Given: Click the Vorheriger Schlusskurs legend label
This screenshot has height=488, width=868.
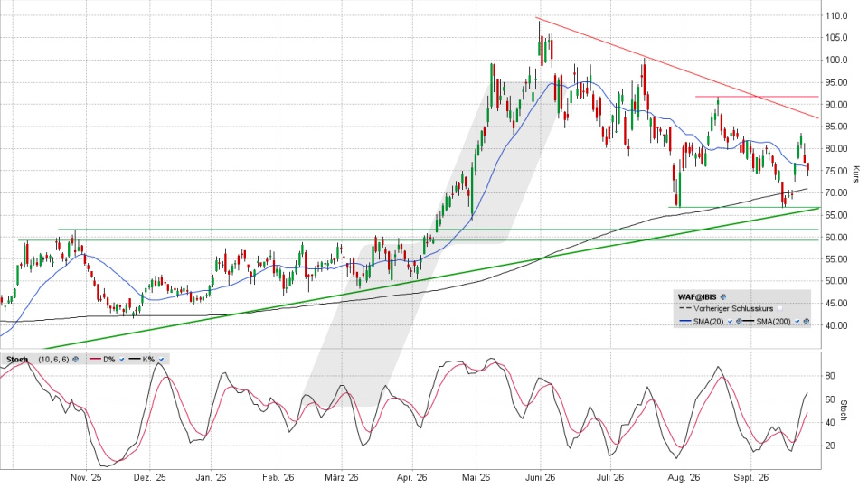Looking at the screenshot, I should pos(733,309).
